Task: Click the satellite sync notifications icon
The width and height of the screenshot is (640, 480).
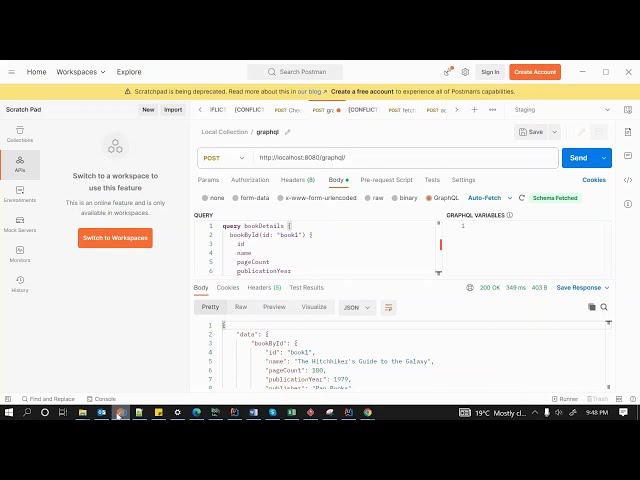Action: coord(448,71)
